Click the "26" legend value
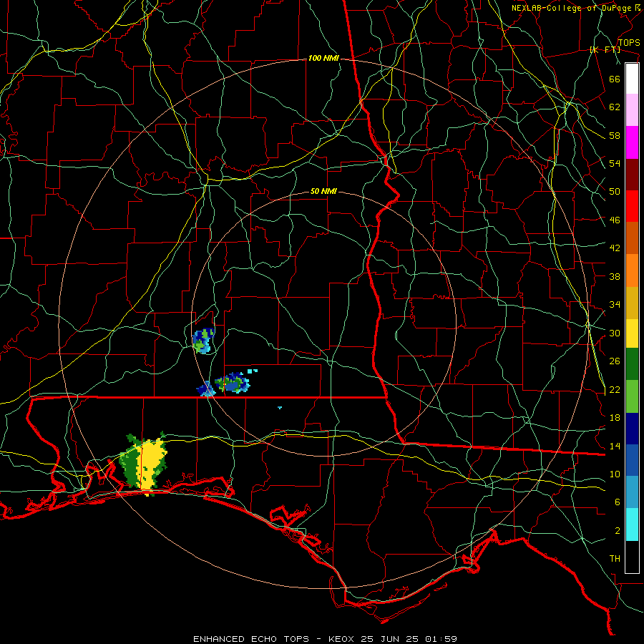Viewport: 644px width, 644px height. tap(615, 361)
